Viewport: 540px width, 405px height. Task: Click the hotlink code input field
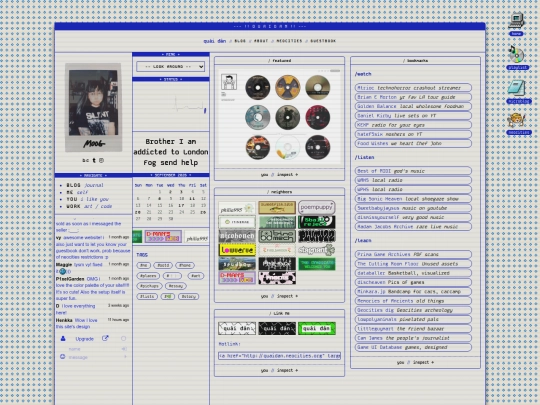click(279, 356)
